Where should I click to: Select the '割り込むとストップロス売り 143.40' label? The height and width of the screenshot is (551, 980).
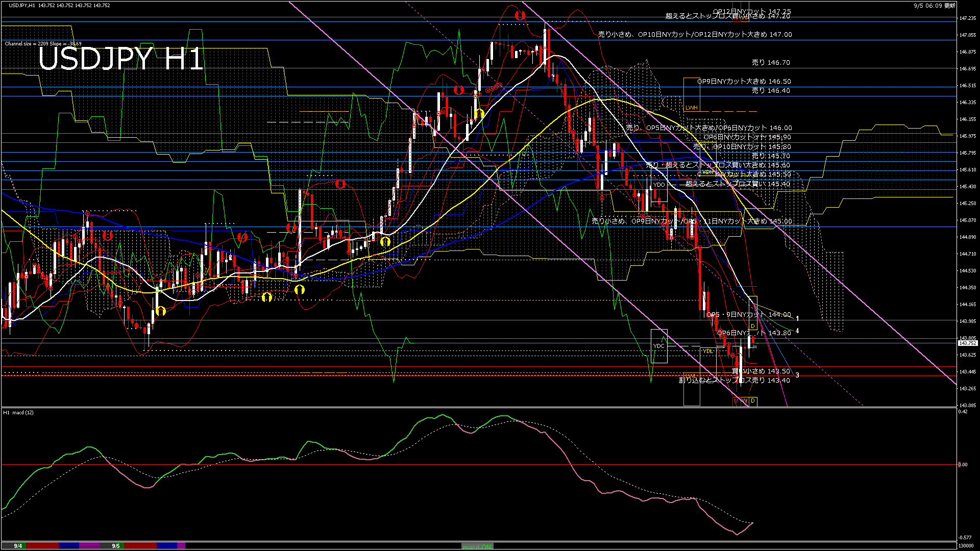click(734, 380)
